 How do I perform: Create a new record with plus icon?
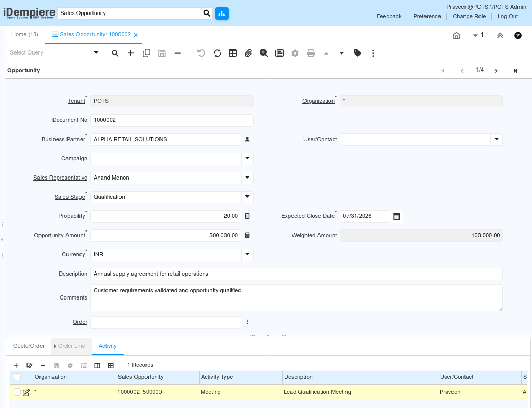[130, 53]
